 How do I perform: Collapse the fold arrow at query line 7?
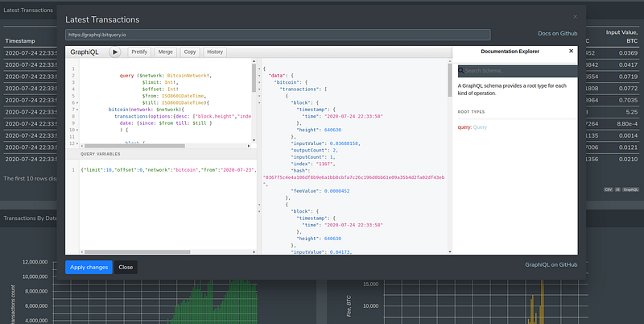79,110
